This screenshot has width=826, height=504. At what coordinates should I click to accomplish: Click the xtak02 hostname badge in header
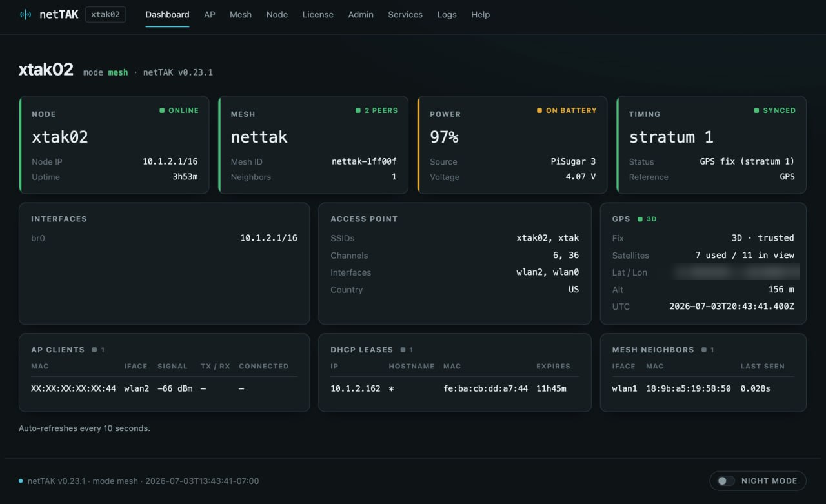point(105,14)
